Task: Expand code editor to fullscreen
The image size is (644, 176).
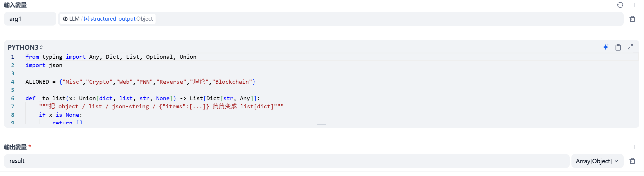Action: point(630,47)
